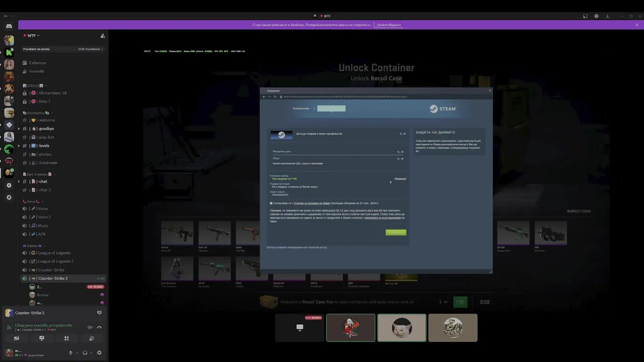The image size is (644, 362).
Task: Open Discord help question mark icon
Action: pyautogui.click(x=596, y=16)
